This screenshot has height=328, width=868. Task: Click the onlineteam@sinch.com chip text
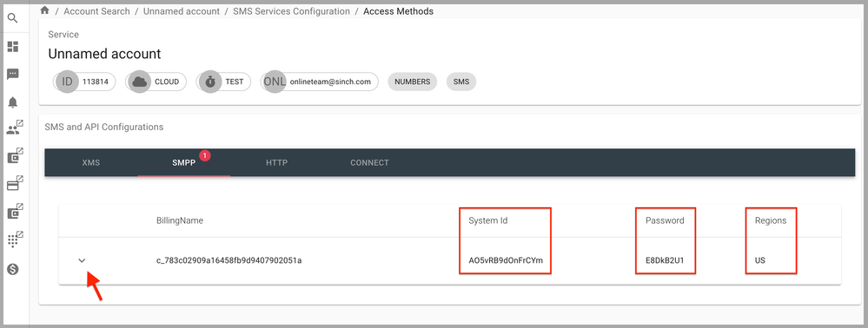(330, 82)
